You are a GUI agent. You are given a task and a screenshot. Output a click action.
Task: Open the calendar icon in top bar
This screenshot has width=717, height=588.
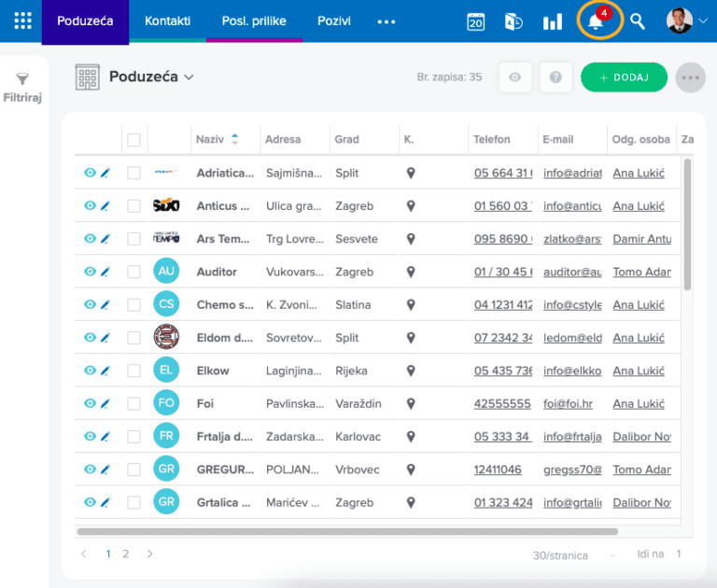475,21
